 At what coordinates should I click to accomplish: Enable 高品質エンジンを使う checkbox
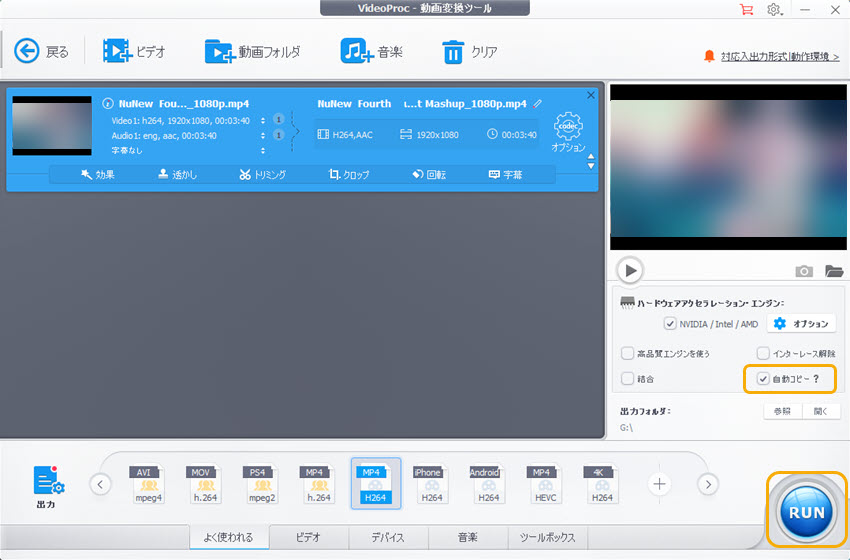click(627, 353)
